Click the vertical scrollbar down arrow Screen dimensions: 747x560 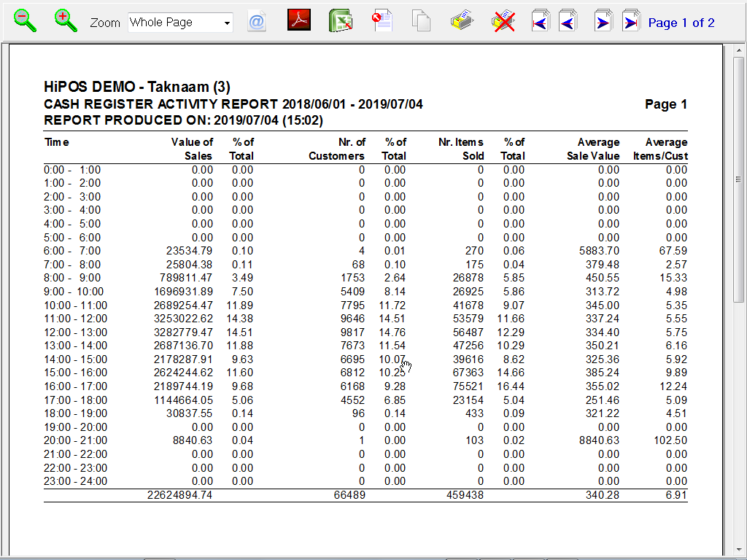pos(738,550)
